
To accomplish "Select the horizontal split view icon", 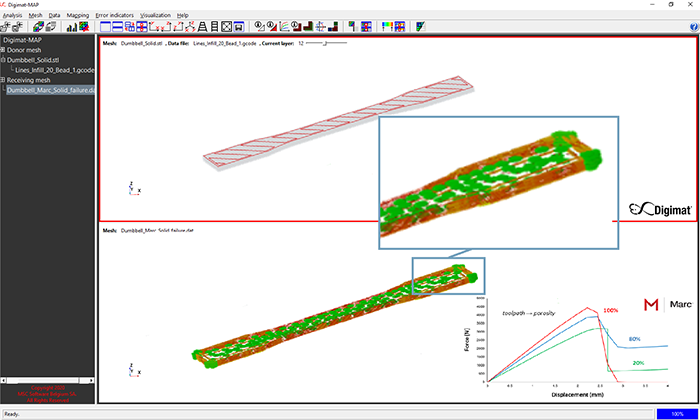I will pos(118,26).
